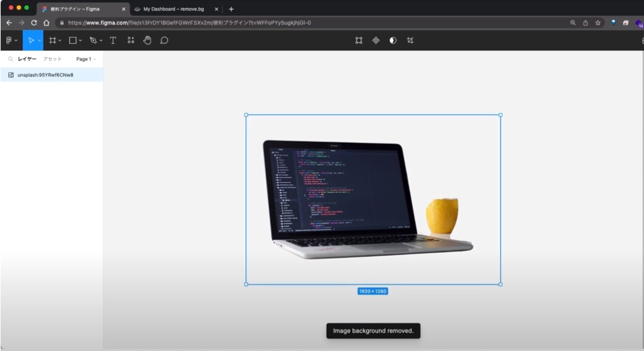Open the Resources tool
This screenshot has height=351, width=644.
[x=131, y=40]
